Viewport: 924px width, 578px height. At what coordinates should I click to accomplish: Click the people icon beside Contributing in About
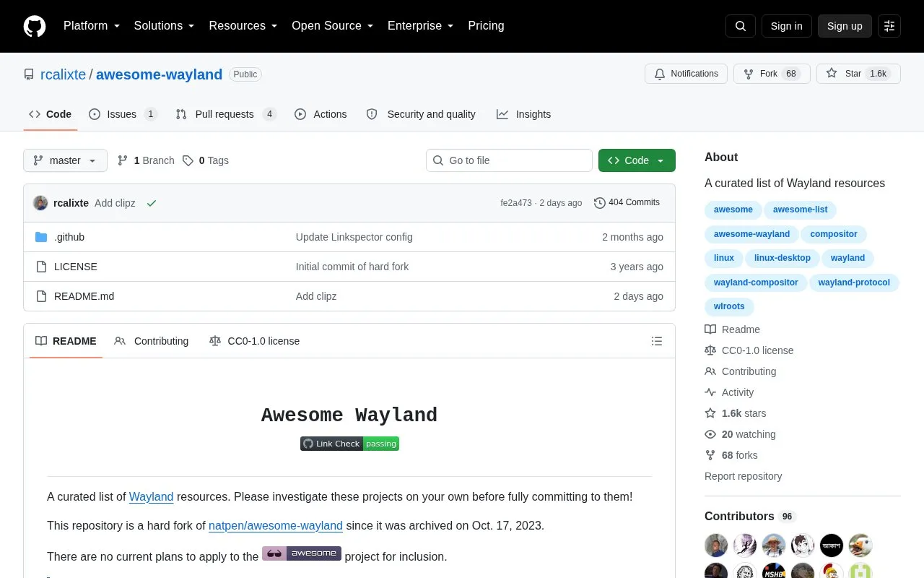(x=710, y=371)
